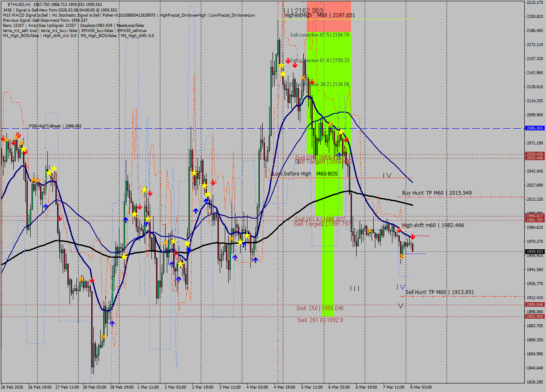This screenshot has width=546, height=392.
Task: Click the blue up arrow under the 3 Mar candles
Action: tap(234, 257)
